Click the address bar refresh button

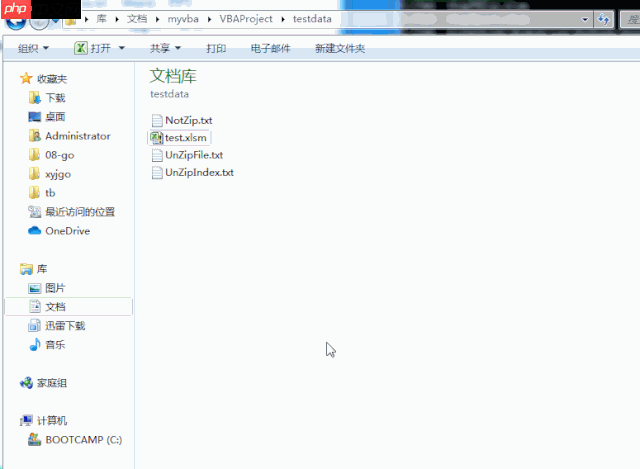604,19
